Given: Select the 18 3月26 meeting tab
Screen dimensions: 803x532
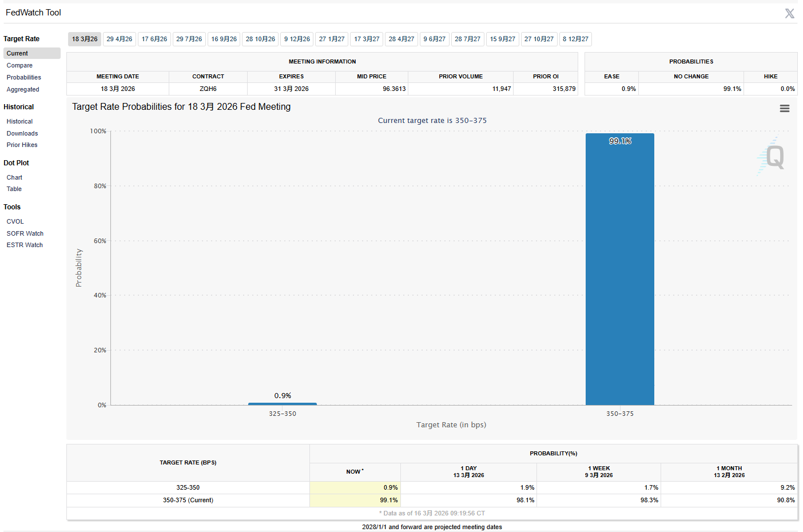Looking at the screenshot, I should [x=85, y=39].
